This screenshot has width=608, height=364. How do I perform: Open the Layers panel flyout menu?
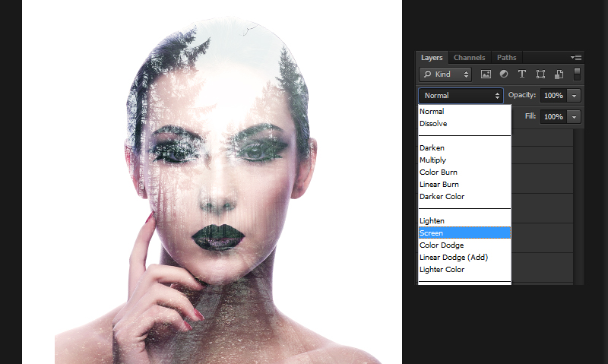[576, 57]
